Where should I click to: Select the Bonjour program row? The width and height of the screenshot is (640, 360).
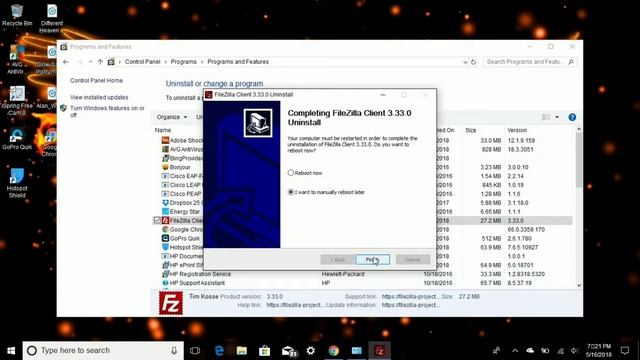pos(362,167)
